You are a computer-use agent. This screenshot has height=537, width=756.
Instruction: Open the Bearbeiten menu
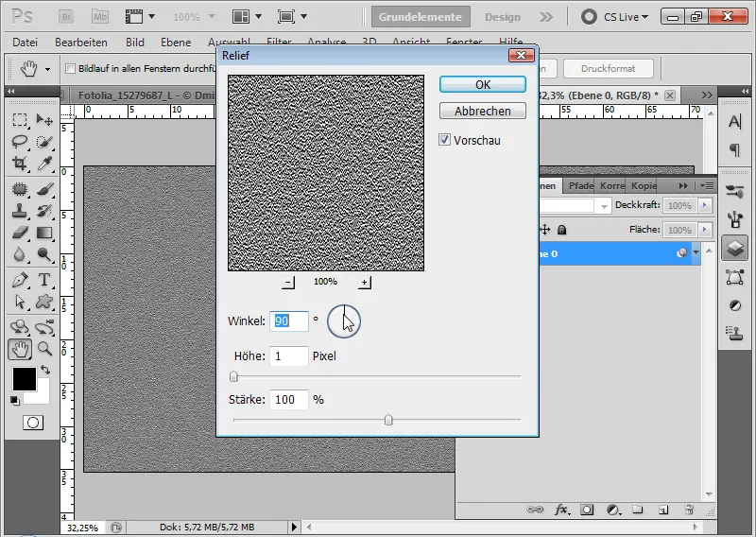(81, 43)
